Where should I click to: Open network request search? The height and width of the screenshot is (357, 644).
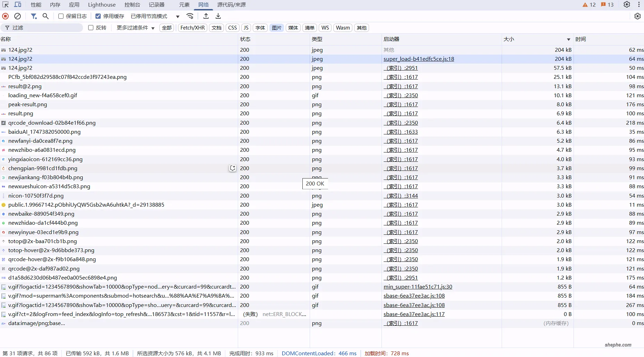point(45,16)
